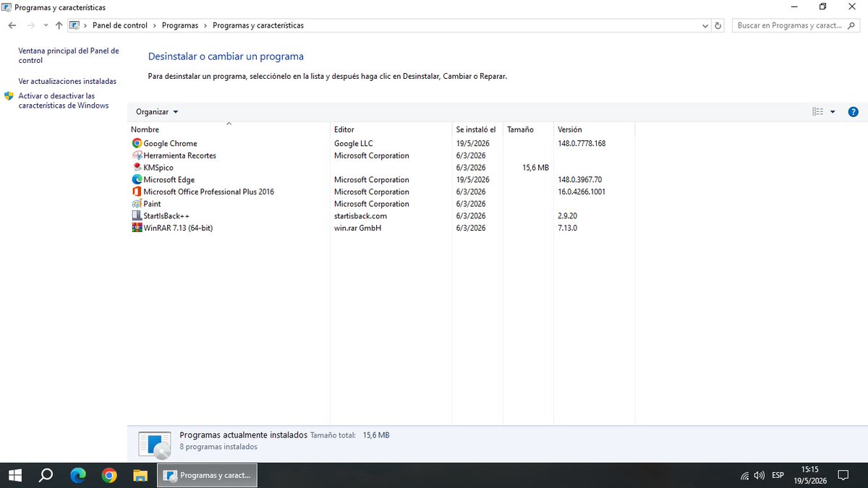Image resolution: width=868 pixels, height=488 pixels.
Task: Click Programas y características breadcrumb
Action: point(258,25)
